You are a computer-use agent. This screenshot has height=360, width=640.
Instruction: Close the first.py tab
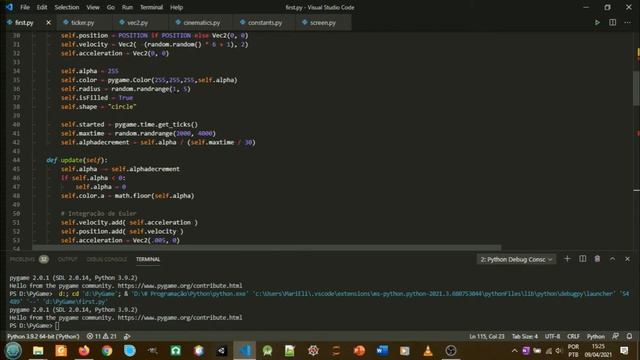(x=49, y=22)
